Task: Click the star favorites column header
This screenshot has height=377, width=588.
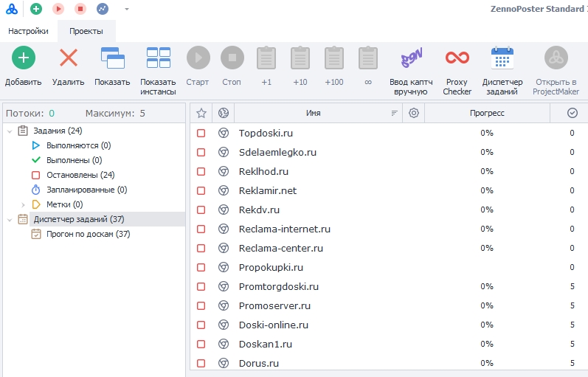Action: click(201, 113)
